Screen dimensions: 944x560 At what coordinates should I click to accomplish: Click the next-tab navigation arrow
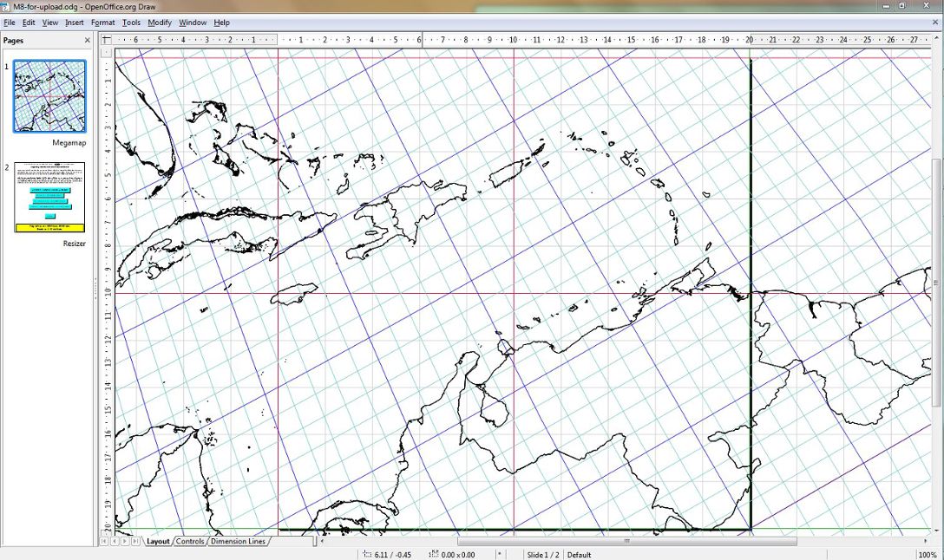coord(125,541)
